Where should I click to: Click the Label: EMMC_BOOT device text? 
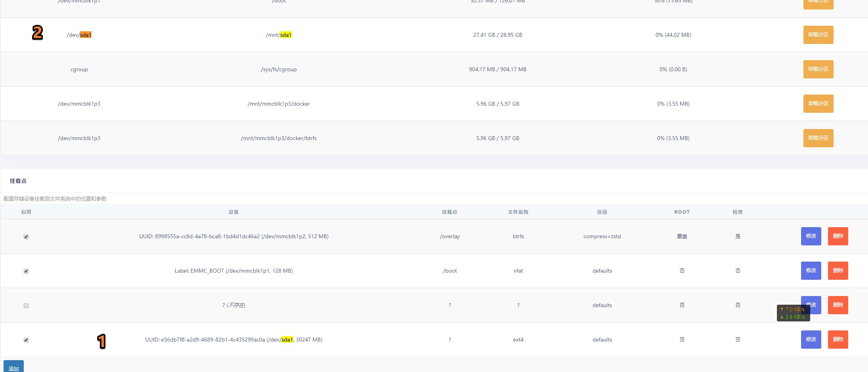click(234, 271)
